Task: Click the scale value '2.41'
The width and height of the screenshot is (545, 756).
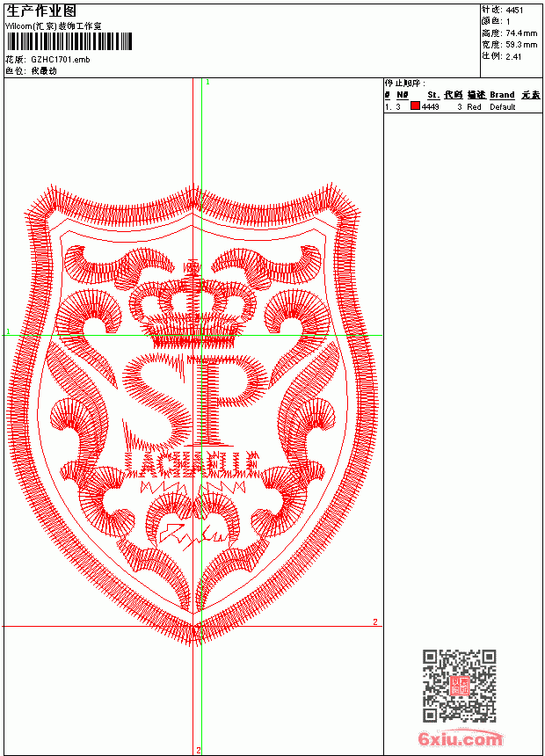Action: [513, 56]
